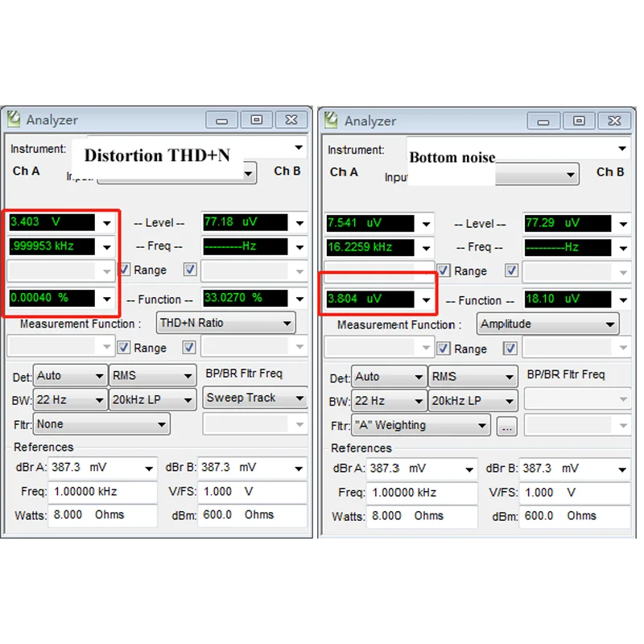
Task: Open dBr B 387.3 mV dropdown in right window
Action: (622, 469)
